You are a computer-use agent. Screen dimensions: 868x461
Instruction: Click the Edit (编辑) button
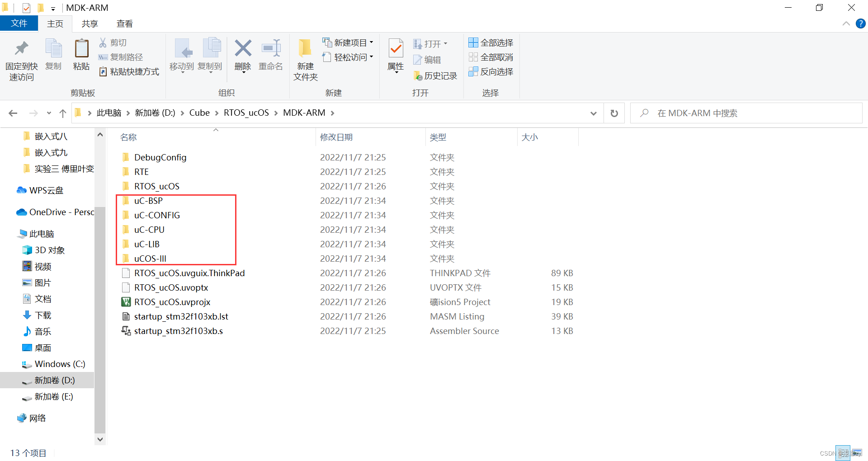(427, 60)
